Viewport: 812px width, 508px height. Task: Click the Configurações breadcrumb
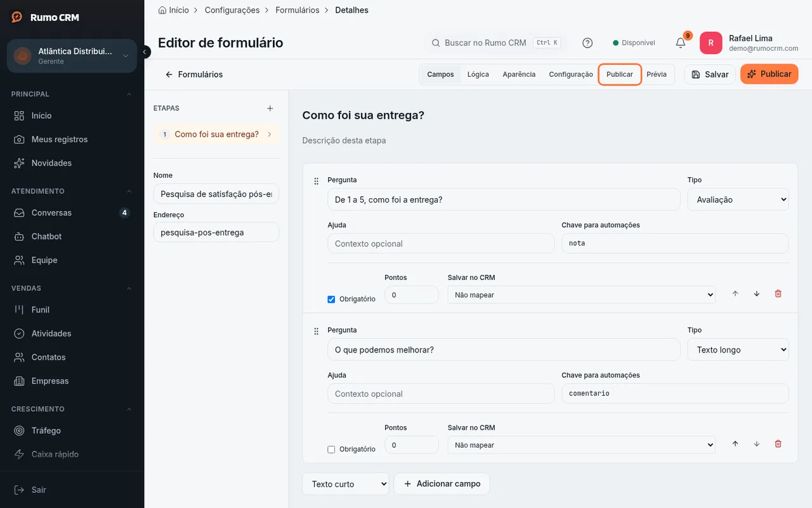[x=232, y=10]
